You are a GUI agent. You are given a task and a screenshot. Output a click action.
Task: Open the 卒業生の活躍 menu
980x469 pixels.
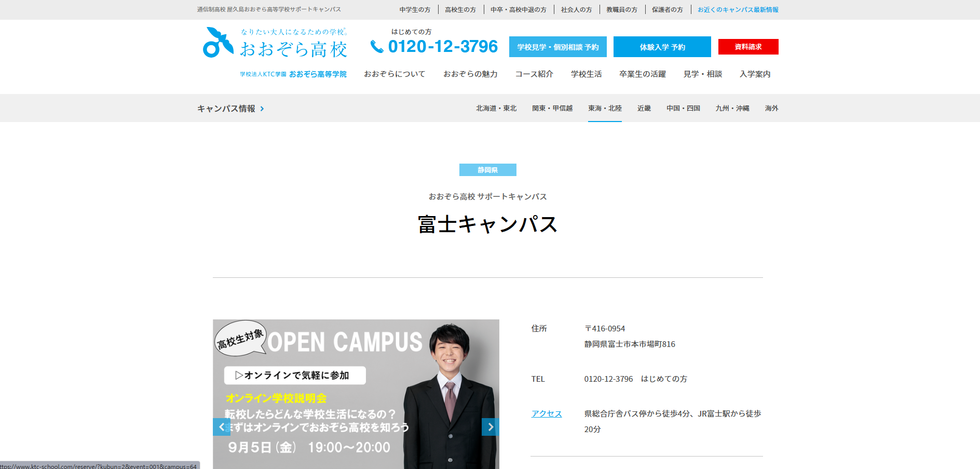click(642, 74)
